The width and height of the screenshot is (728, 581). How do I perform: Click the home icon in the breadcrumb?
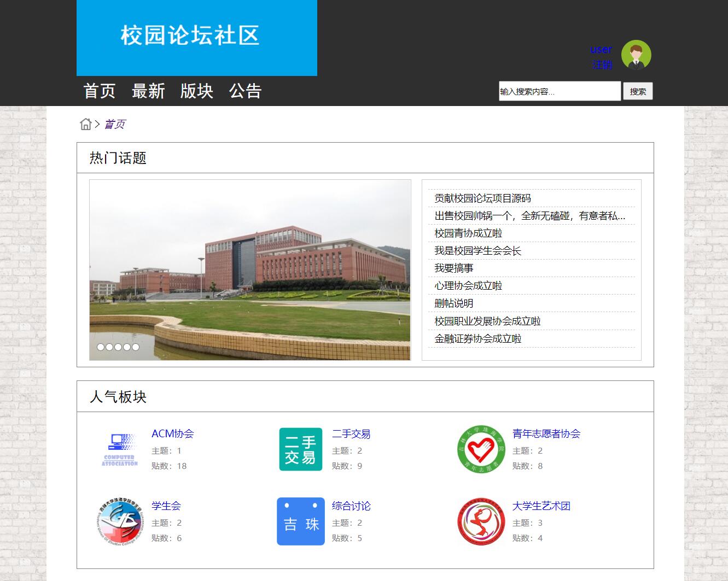(x=86, y=124)
